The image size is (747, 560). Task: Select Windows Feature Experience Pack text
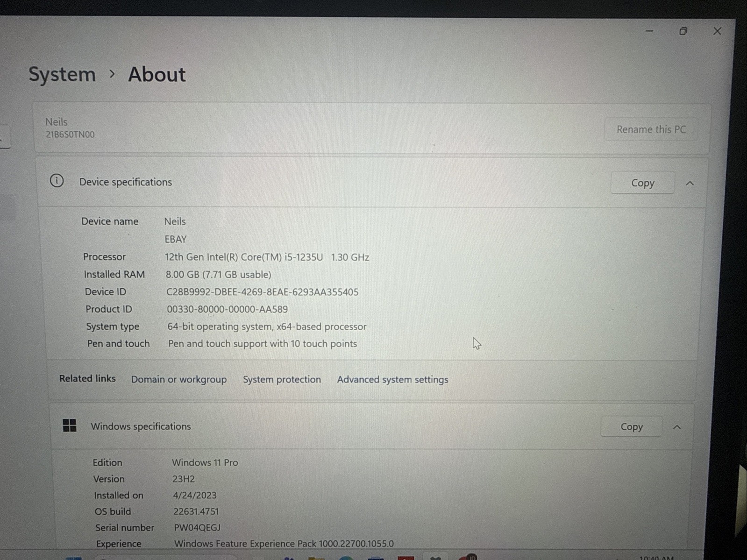[284, 544]
